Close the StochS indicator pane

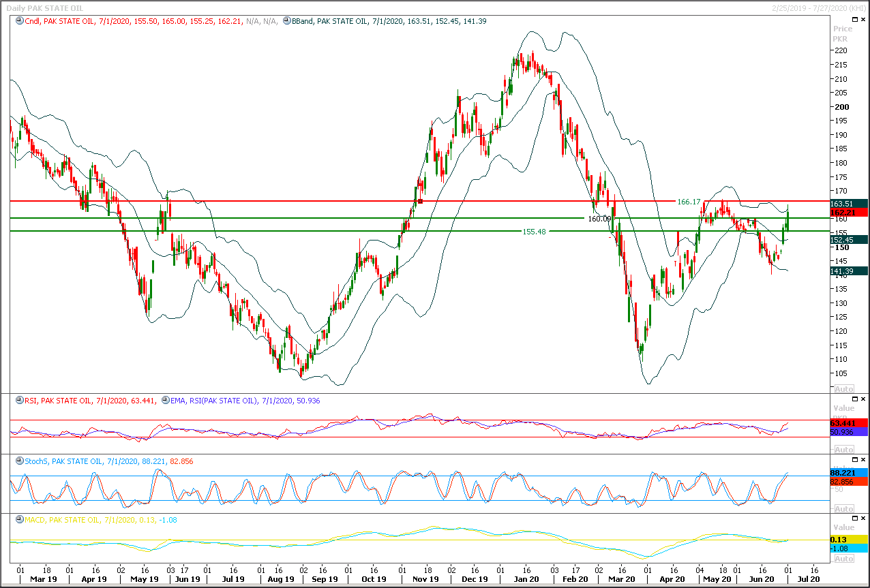862,459
